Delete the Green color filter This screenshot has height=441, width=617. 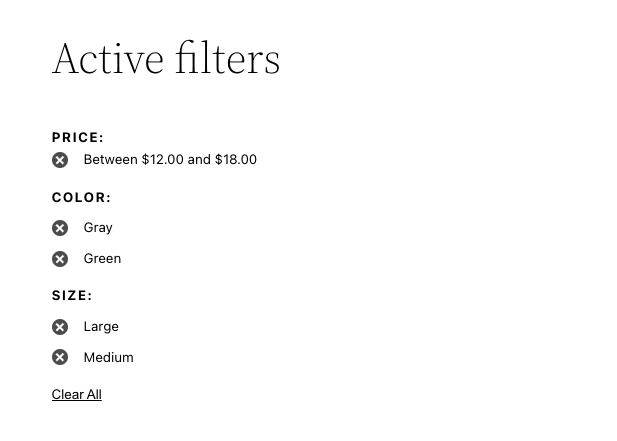(x=60, y=259)
